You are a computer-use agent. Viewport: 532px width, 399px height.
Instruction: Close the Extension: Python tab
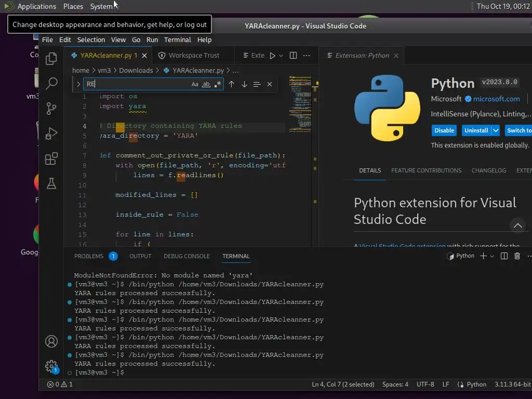pos(396,56)
